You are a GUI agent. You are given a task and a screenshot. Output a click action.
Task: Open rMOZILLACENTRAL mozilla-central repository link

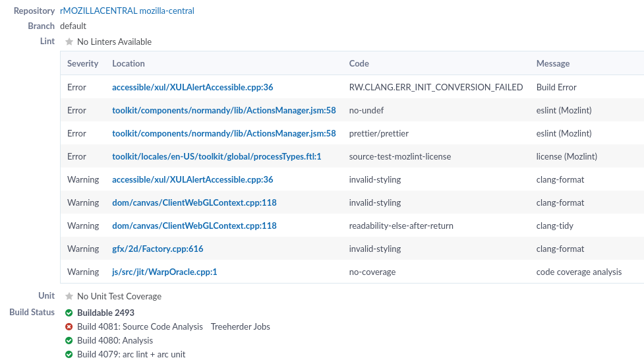pos(127,11)
